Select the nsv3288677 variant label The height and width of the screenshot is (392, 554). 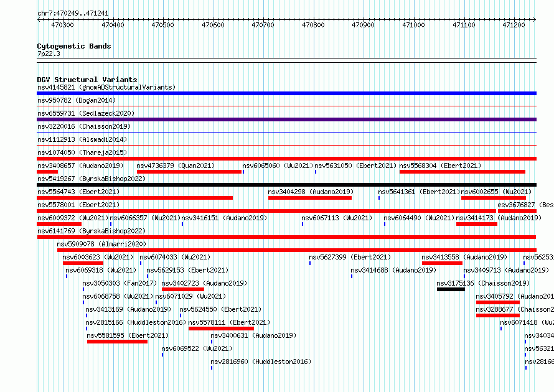coord(514,309)
